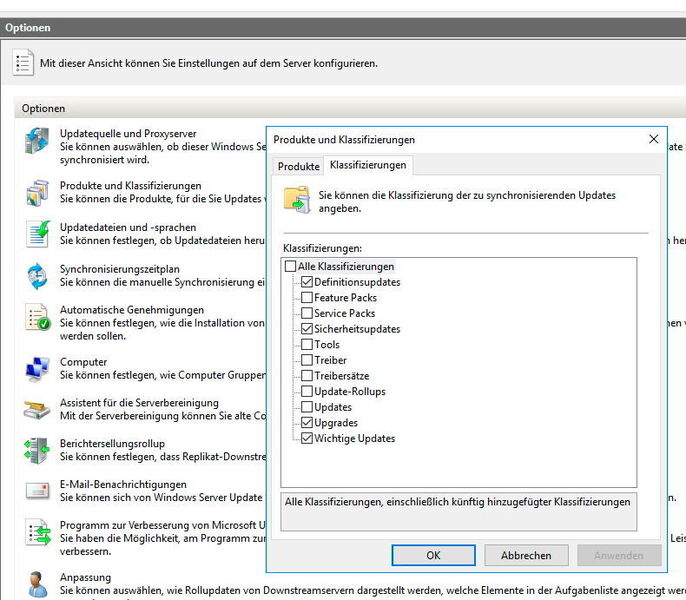Open the Automatische Genehmigungen option
This screenshot has height=600, width=686.
[132, 310]
